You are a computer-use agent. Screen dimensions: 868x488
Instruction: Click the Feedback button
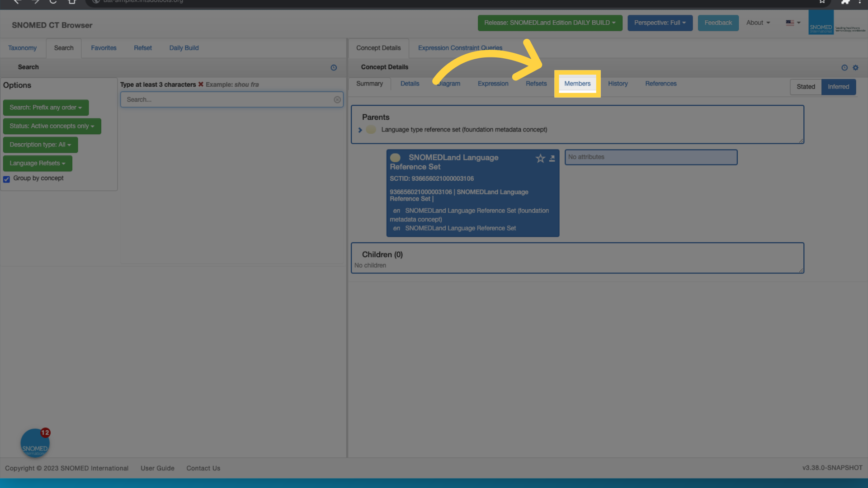pyautogui.click(x=718, y=23)
